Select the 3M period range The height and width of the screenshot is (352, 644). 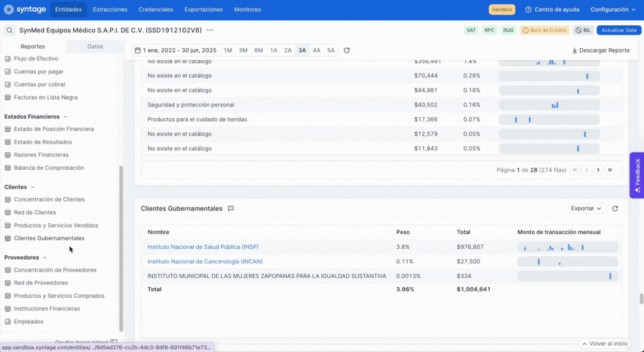click(243, 50)
